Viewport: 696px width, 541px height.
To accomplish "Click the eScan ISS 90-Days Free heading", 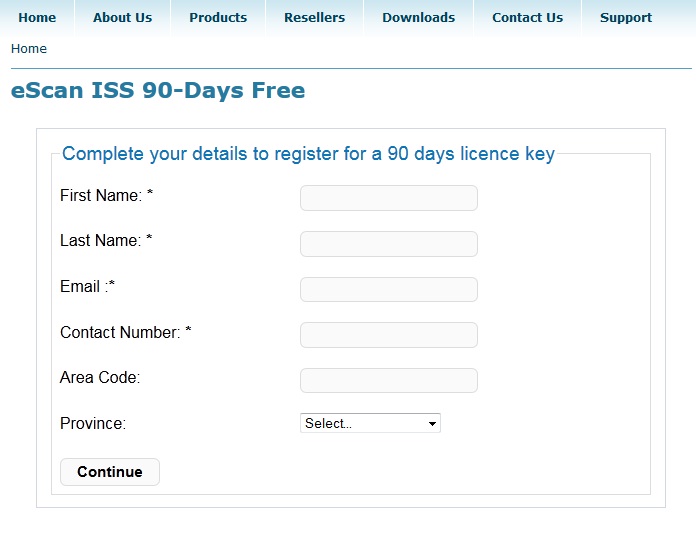I will click(158, 90).
